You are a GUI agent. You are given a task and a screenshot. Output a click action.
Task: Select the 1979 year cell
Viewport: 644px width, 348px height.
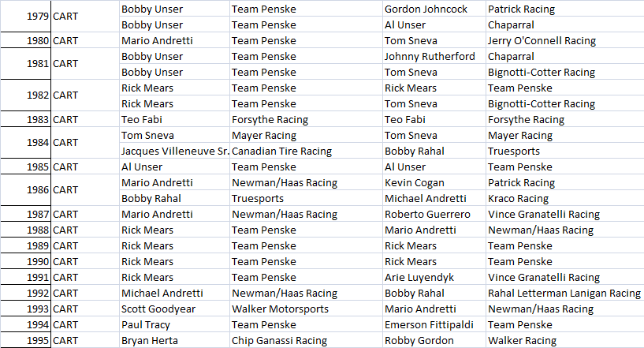tap(26, 17)
